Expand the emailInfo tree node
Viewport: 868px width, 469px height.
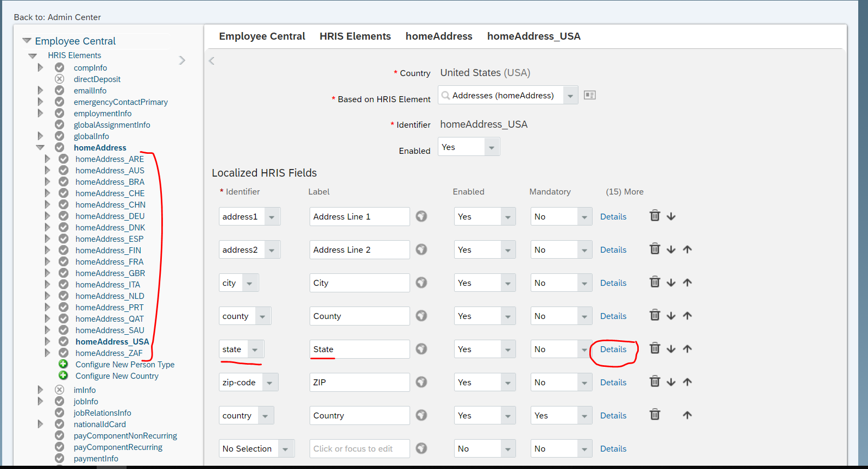[40, 90]
